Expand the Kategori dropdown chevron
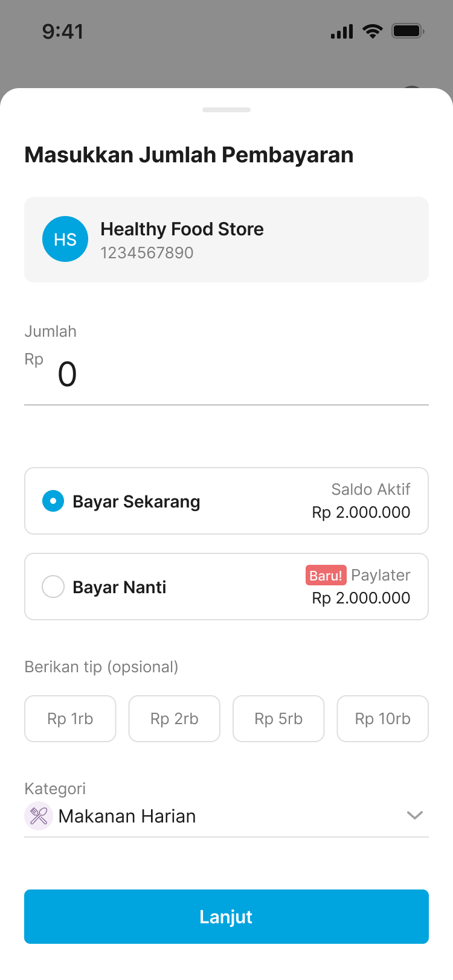Viewport: 453px width, 980px height. click(414, 815)
